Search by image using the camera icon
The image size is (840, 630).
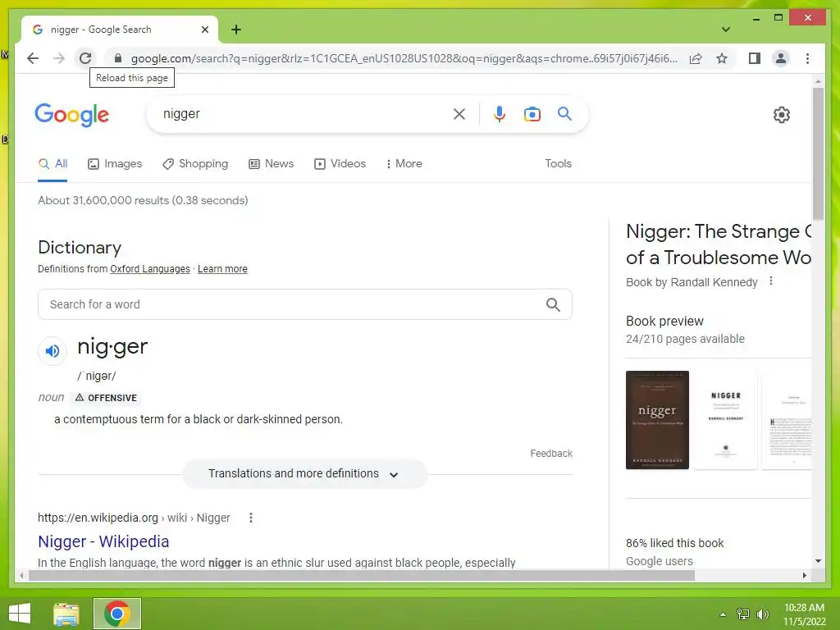click(532, 114)
